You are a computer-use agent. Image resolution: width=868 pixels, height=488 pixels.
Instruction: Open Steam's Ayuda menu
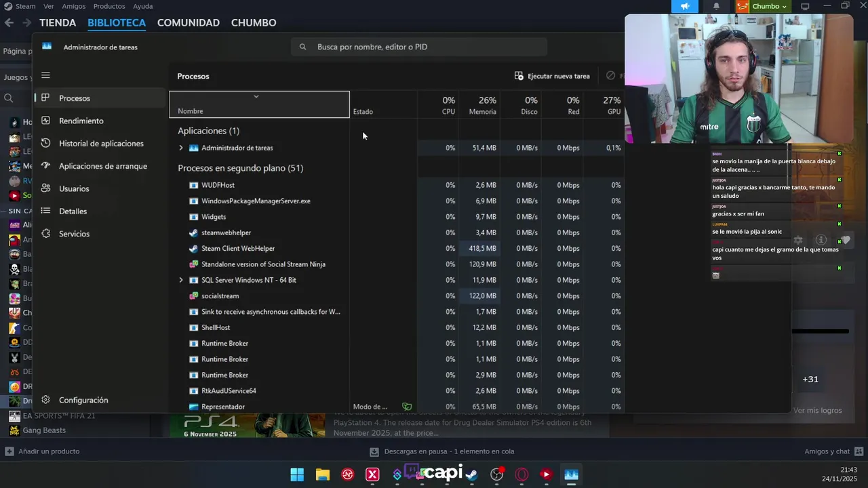coord(142,6)
